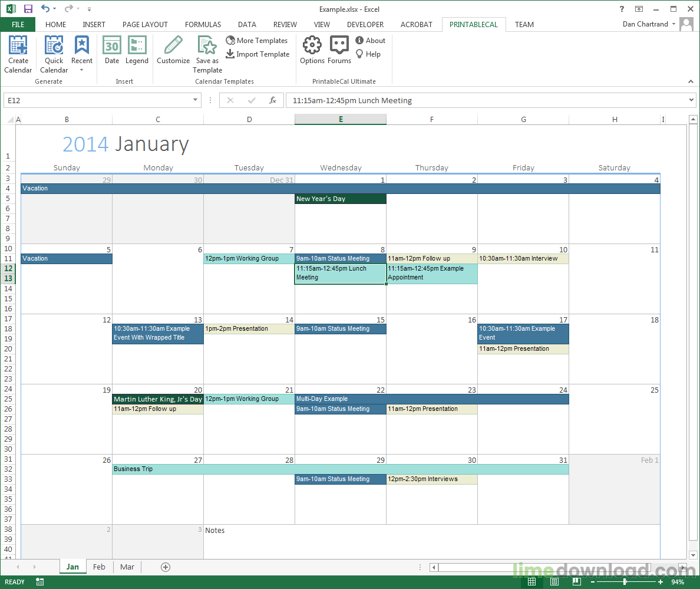The image size is (700, 589).
Task: Open the Create Calendar tool
Action: (x=18, y=54)
